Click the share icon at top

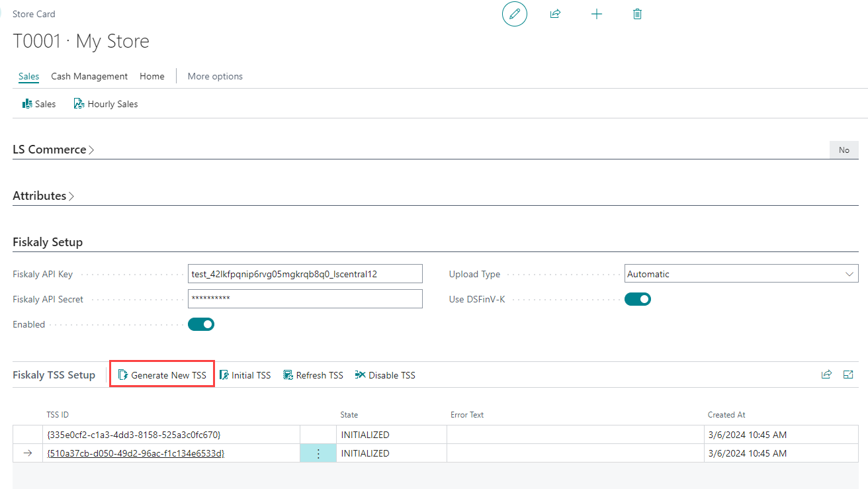(x=556, y=14)
